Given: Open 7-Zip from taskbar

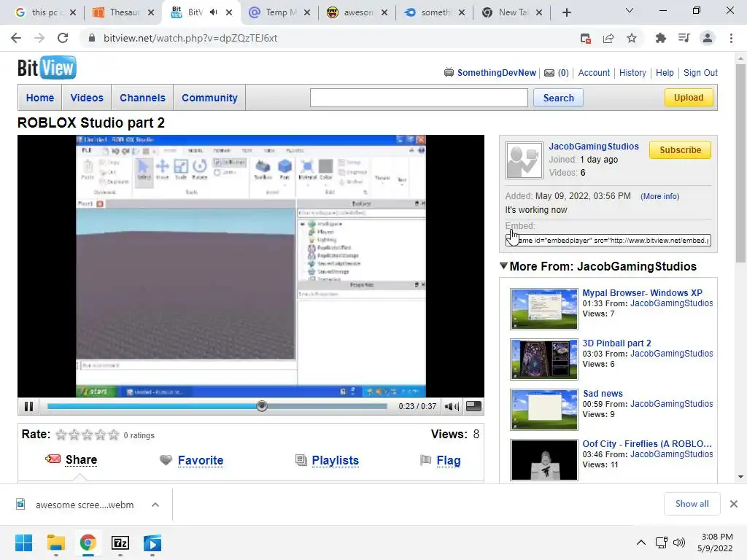Looking at the screenshot, I should (x=120, y=542).
